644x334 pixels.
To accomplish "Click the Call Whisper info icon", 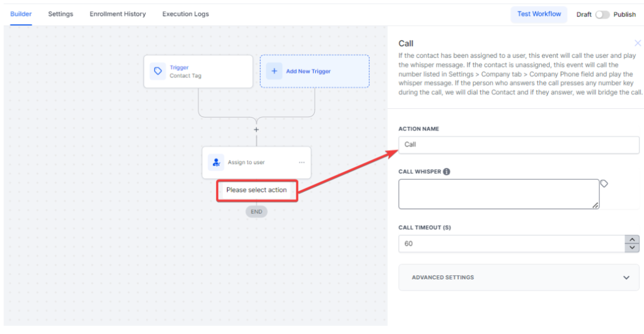I will [x=447, y=172].
